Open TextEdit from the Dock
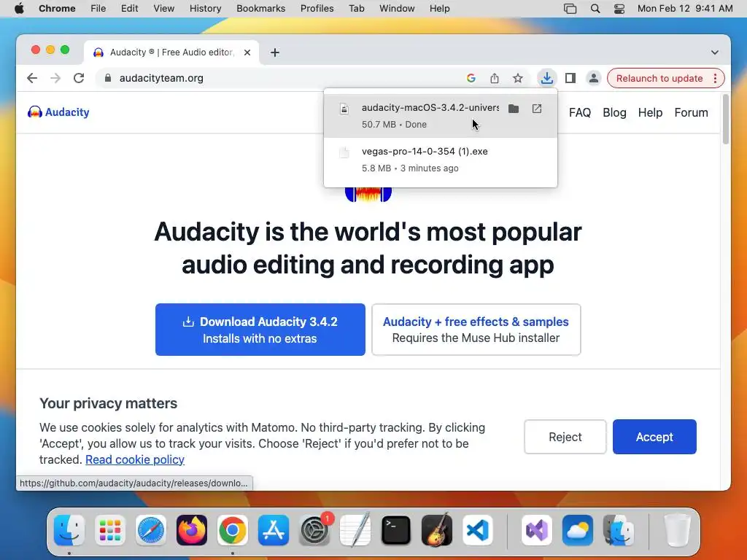Screen dimensions: 747x560 coord(355,530)
